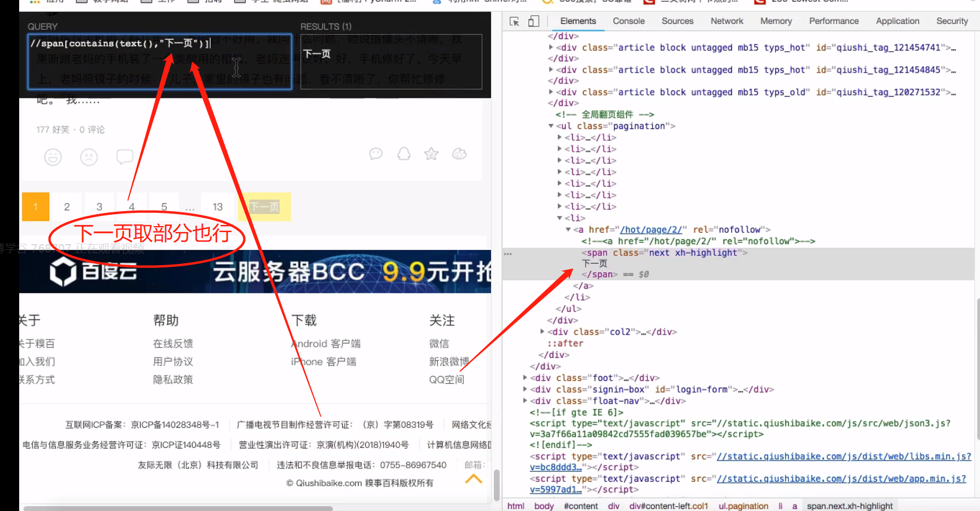Open the Memory tab

click(776, 21)
